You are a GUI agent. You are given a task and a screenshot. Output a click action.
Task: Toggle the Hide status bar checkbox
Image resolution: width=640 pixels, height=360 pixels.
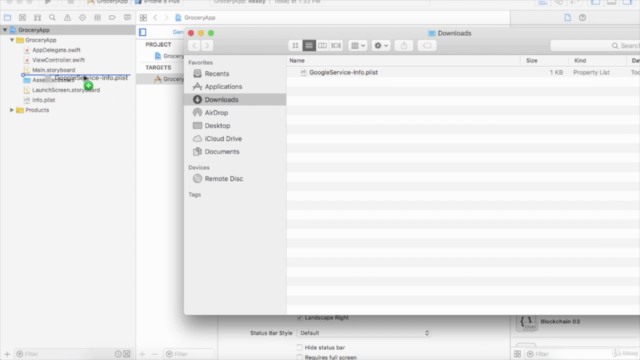pyautogui.click(x=300, y=347)
